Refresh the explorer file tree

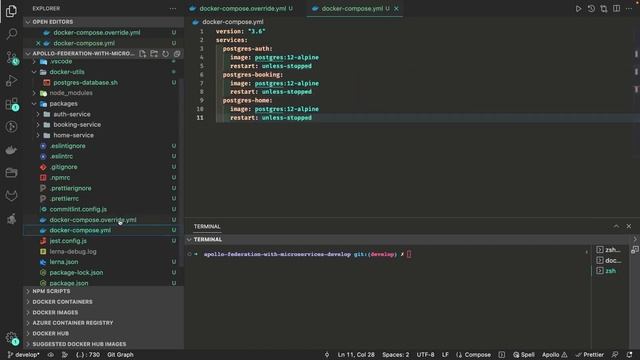(165, 53)
